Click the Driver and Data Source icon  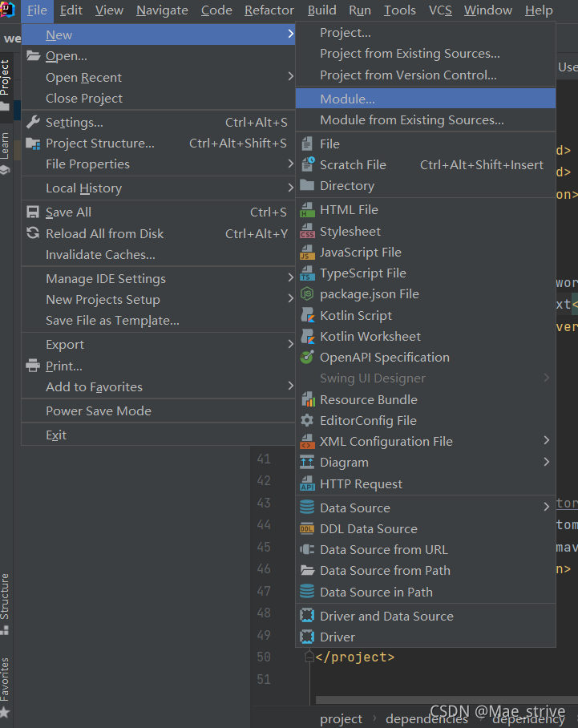307,616
